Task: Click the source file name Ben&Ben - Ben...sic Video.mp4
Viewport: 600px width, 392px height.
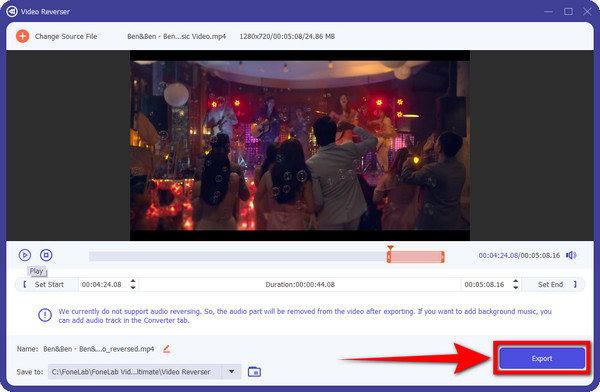Action: tap(176, 36)
